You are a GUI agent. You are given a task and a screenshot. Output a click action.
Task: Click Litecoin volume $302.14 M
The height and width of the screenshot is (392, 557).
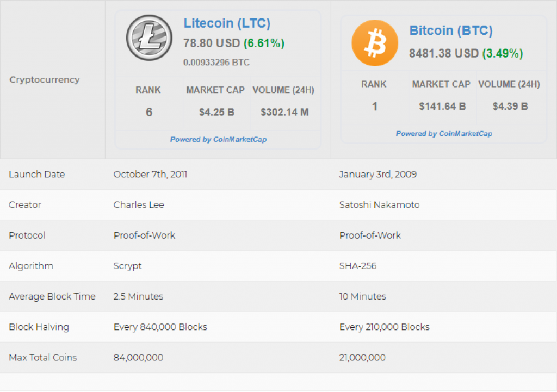(x=284, y=112)
